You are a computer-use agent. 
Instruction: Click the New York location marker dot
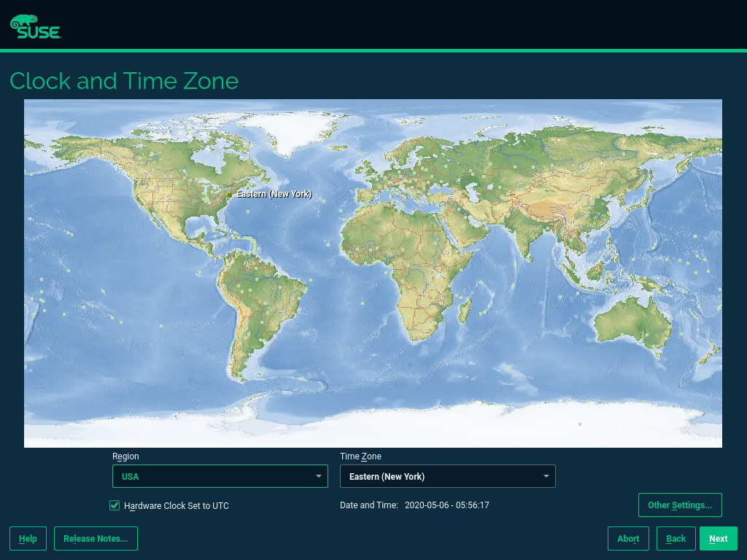pos(230,195)
